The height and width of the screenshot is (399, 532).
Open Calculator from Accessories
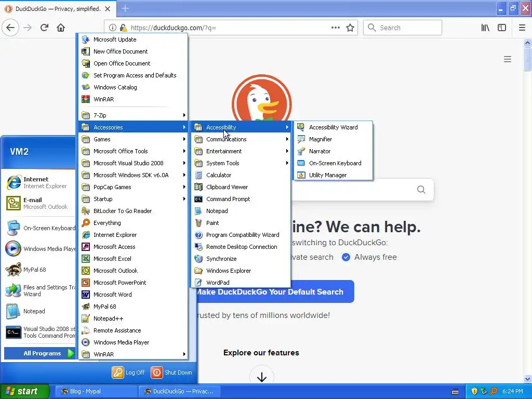pyautogui.click(x=241, y=175)
